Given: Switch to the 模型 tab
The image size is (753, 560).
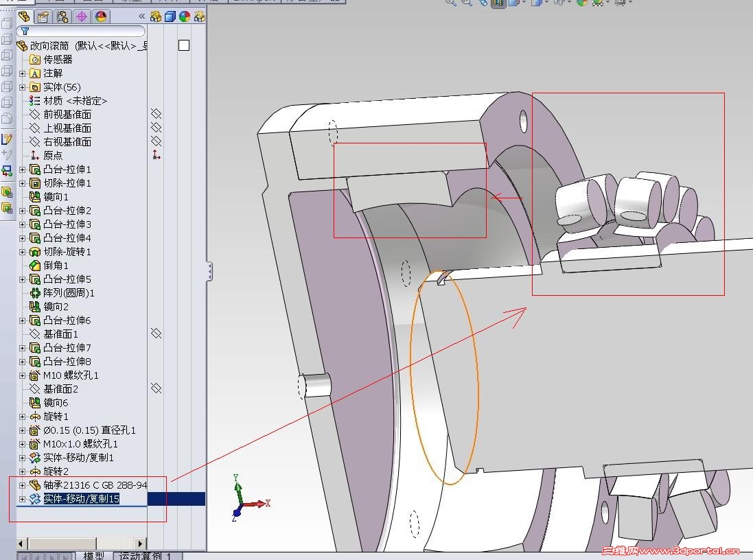Looking at the screenshot, I should [93, 556].
